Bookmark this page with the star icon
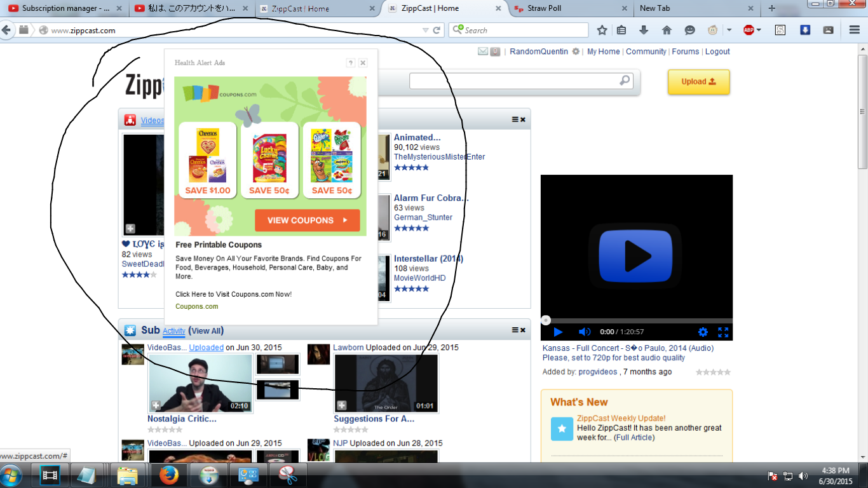 602,30
